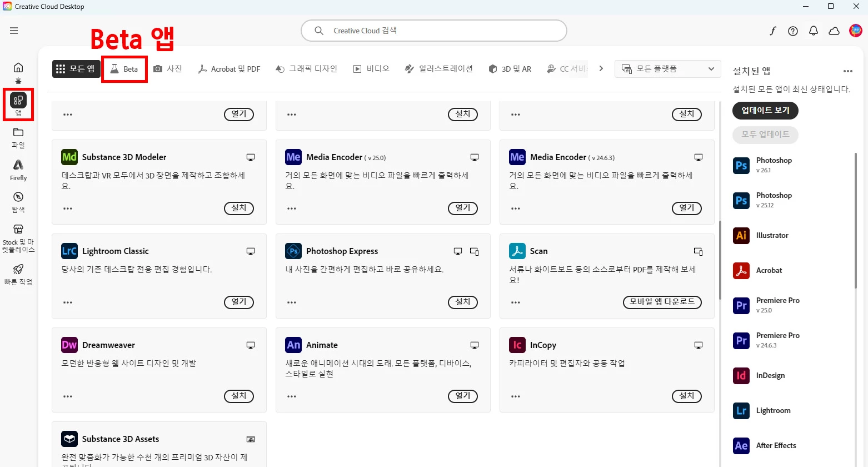Click 모바일 앱 다운로드 for Scan

pyautogui.click(x=662, y=302)
